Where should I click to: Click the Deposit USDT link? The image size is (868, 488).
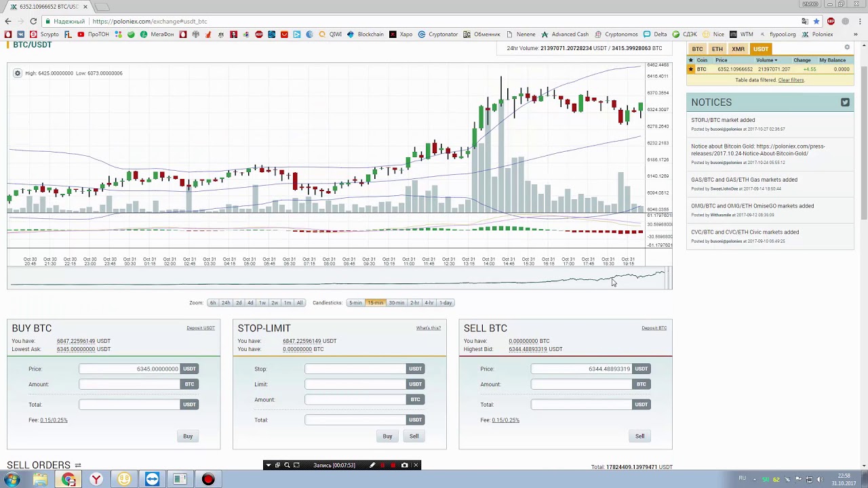tap(201, 328)
